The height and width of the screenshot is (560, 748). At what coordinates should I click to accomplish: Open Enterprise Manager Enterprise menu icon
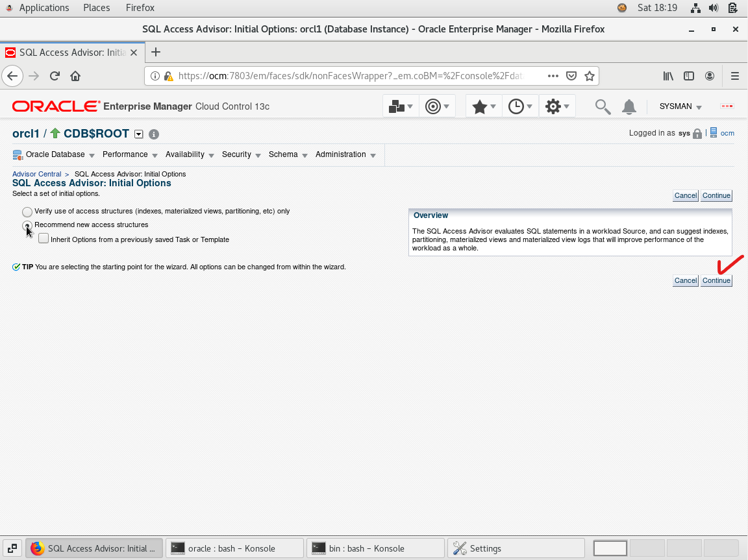(x=401, y=106)
